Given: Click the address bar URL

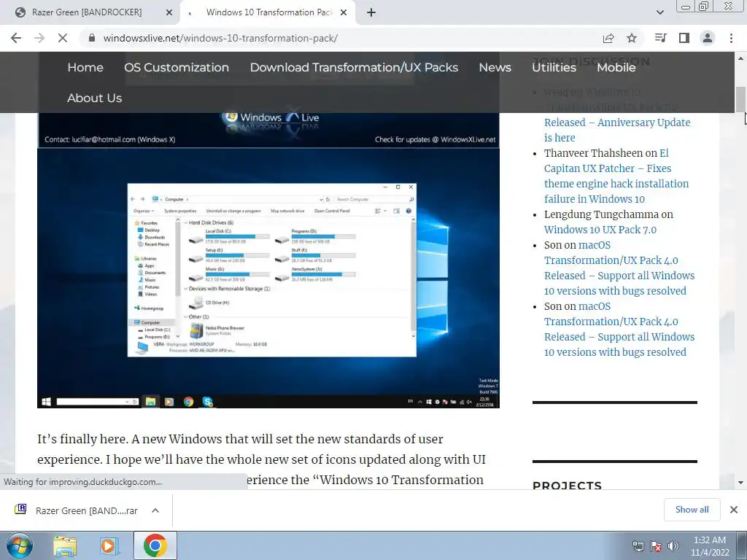Looking at the screenshot, I should (220, 38).
